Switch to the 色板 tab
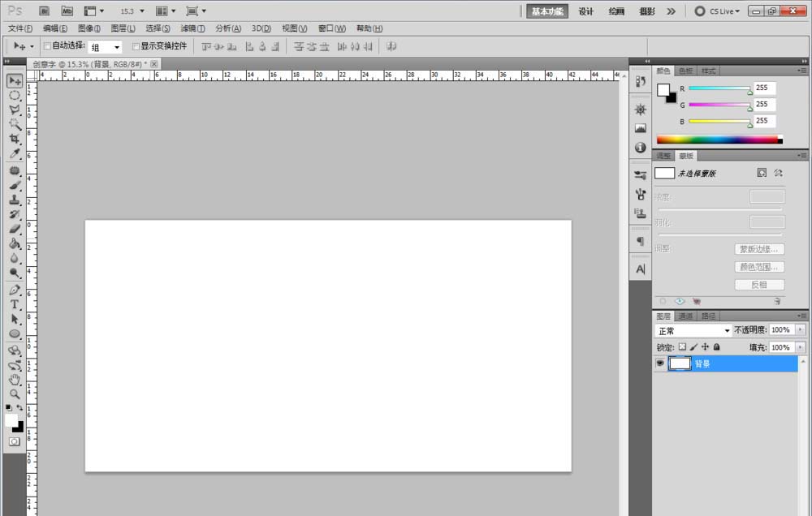This screenshot has height=516, width=812. click(685, 71)
